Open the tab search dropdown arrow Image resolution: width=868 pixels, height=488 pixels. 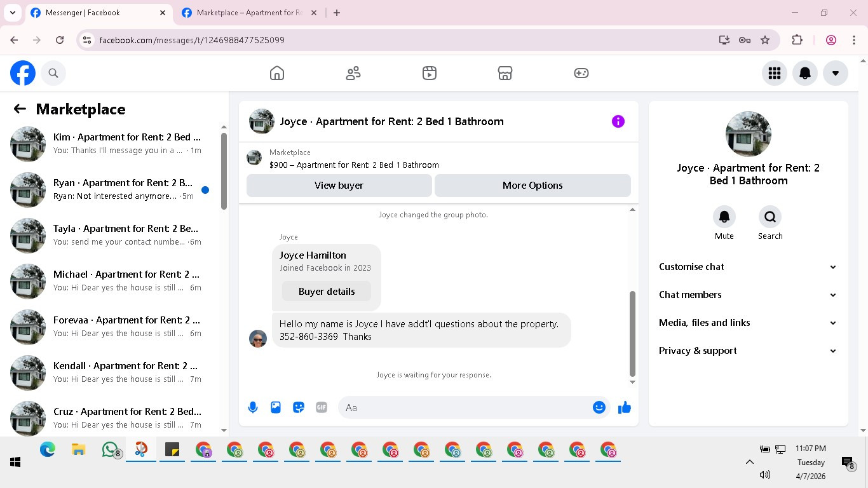point(12,13)
